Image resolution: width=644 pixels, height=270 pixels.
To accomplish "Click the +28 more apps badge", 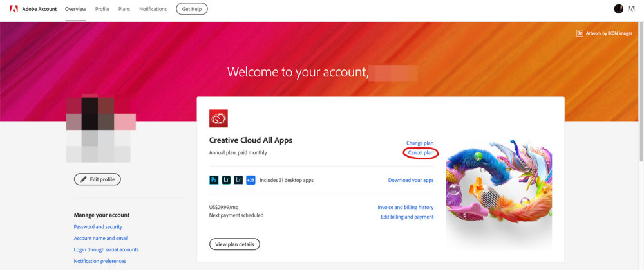I will click(x=251, y=180).
